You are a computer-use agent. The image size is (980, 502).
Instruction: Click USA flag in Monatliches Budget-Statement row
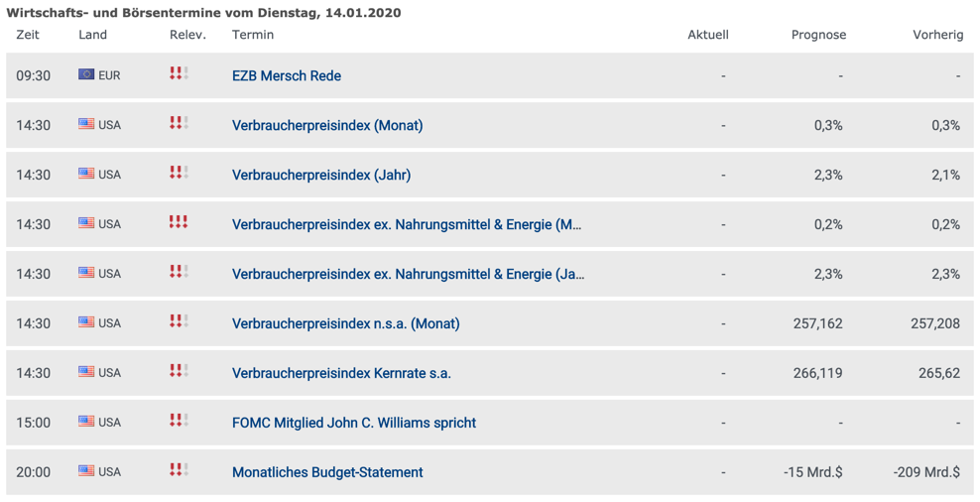click(x=86, y=470)
